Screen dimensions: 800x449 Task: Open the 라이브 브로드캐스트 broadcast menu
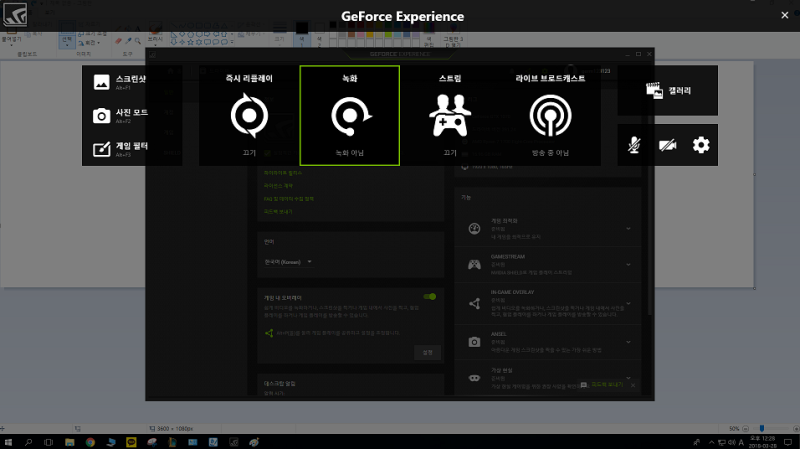[x=550, y=115]
